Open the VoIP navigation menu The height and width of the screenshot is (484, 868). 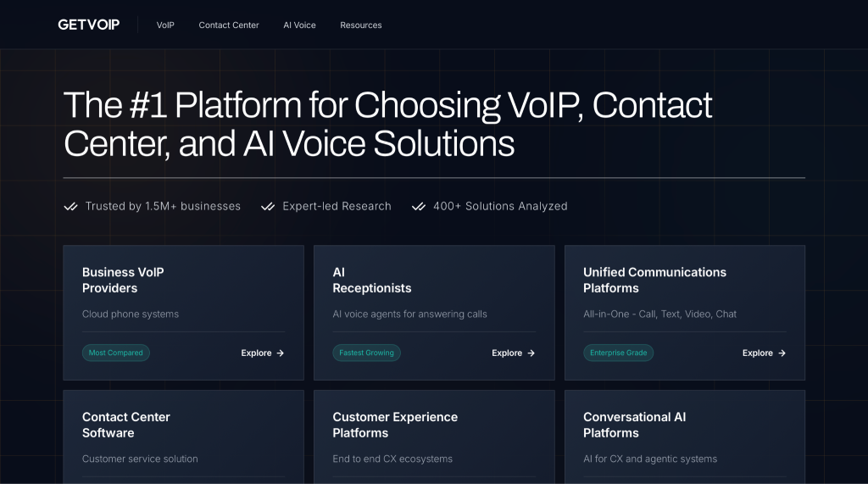pos(165,25)
